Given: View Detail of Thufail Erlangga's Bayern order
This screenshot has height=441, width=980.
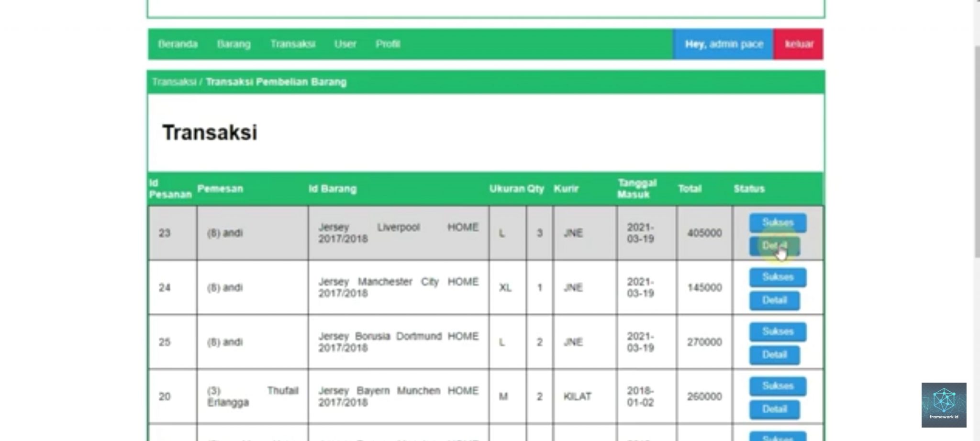Looking at the screenshot, I should click(775, 409).
